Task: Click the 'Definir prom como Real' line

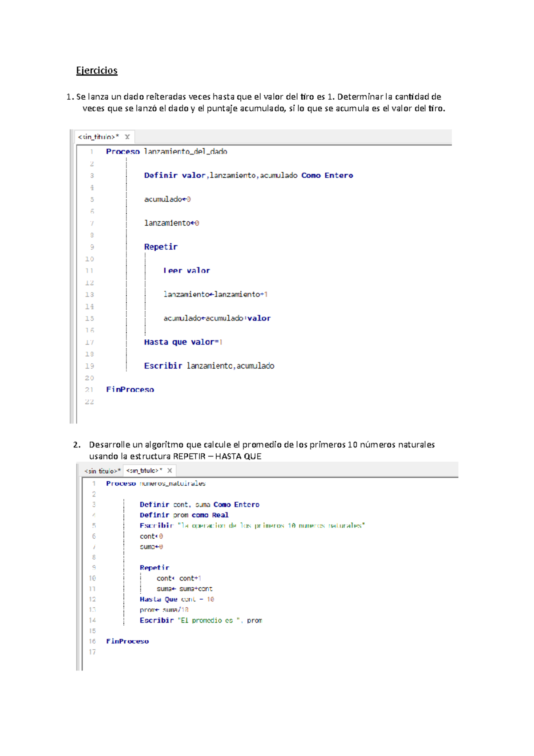Action: pyautogui.click(x=184, y=515)
